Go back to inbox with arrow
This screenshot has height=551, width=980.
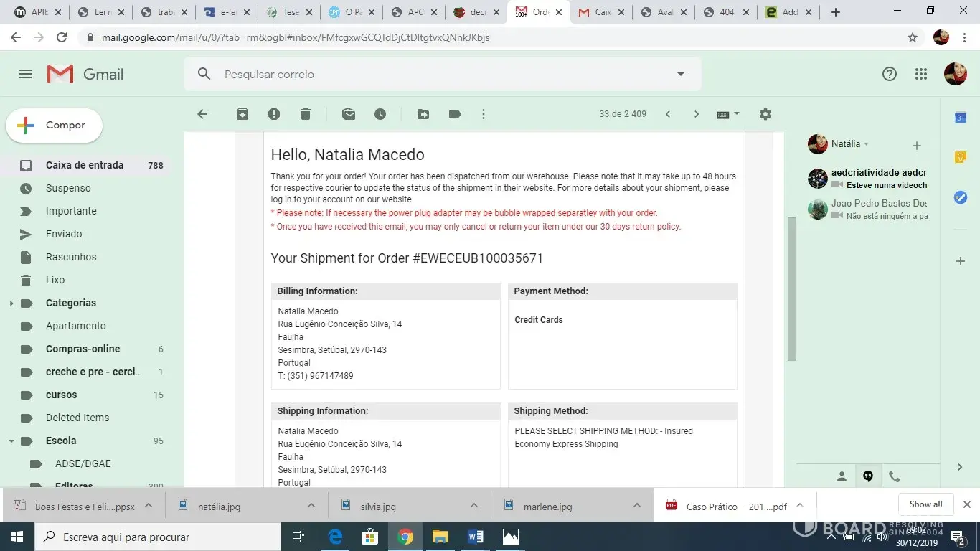click(x=202, y=114)
